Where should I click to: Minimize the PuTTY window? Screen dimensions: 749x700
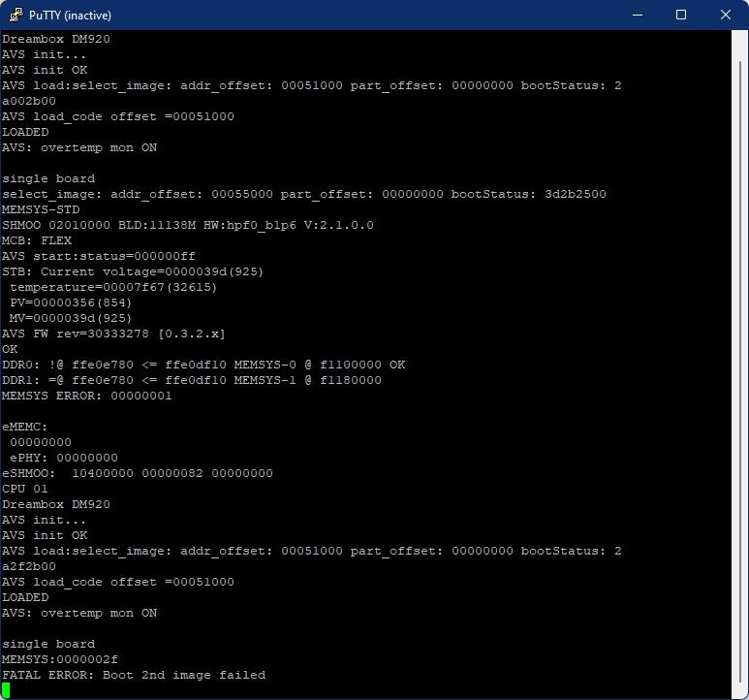638,15
